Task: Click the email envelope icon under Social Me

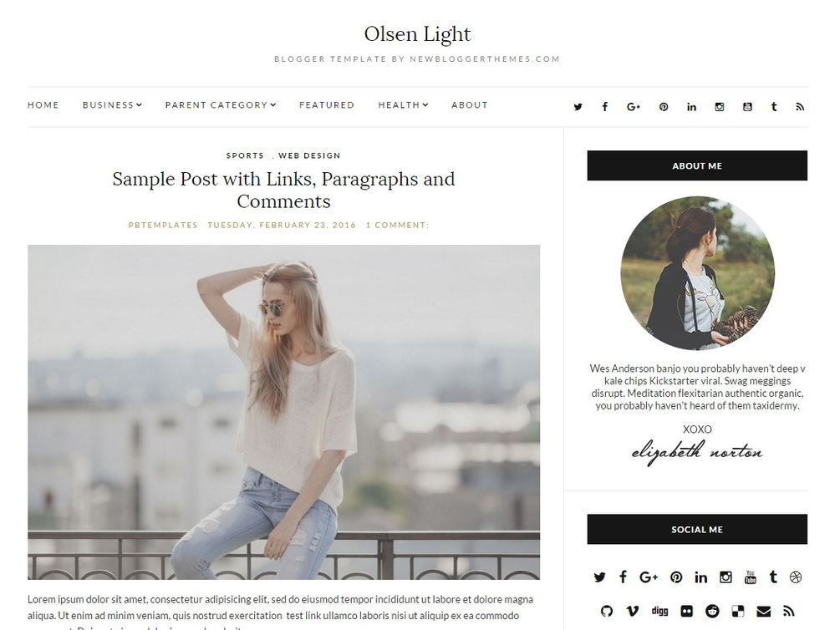Action: pos(763,611)
